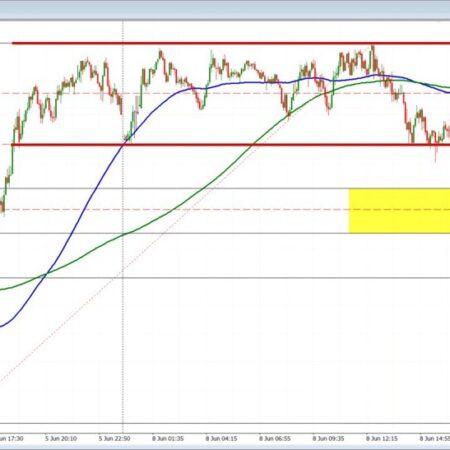Select the yellow highlighted rectangle on chart

(399, 211)
